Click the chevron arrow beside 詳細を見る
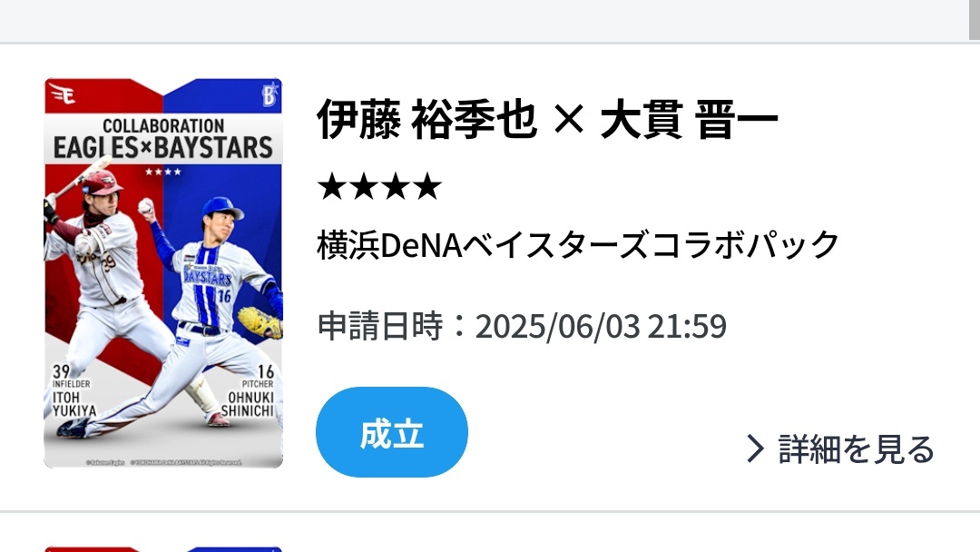 tap(755, 448)
